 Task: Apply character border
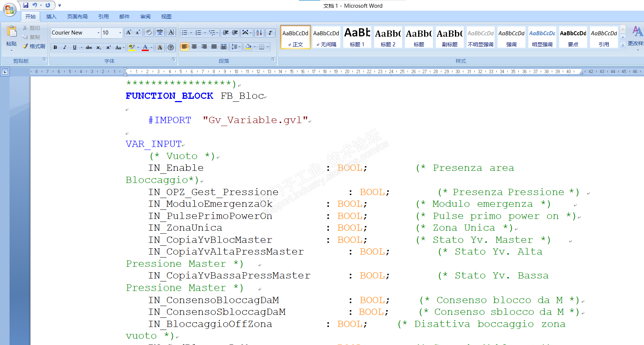171,32
